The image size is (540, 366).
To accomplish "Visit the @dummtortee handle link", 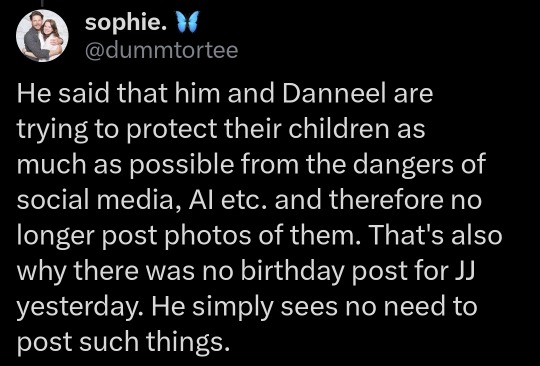I will [x=161, y=50].
